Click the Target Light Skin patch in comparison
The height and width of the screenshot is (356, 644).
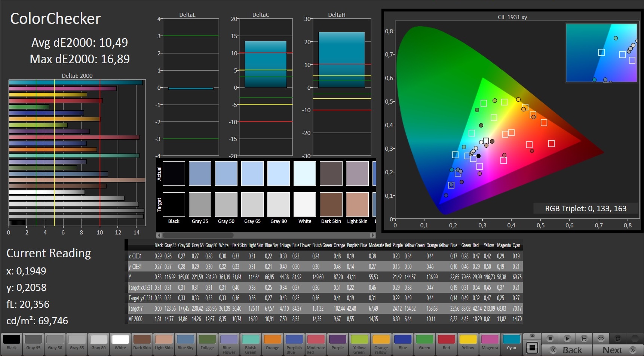[357, 205]
